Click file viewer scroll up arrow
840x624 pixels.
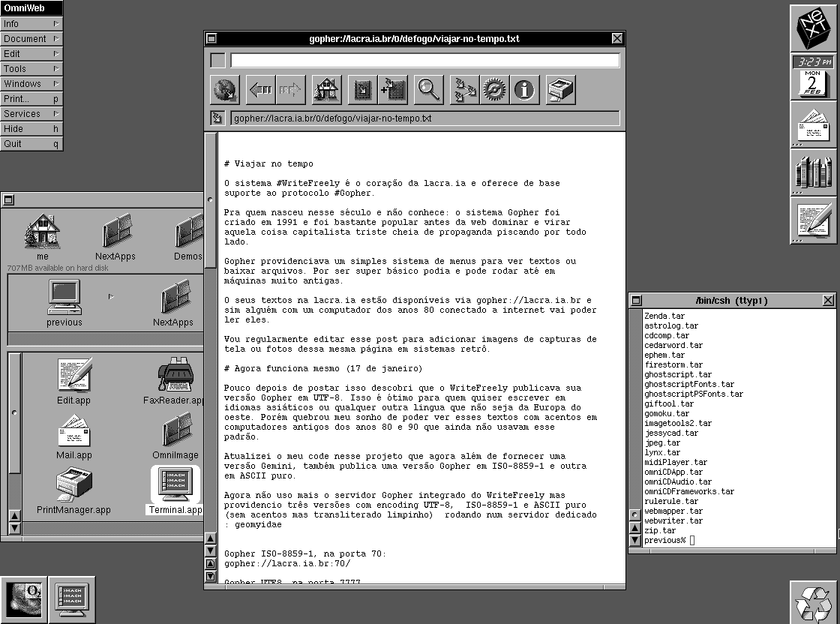(x=14, y=515)
